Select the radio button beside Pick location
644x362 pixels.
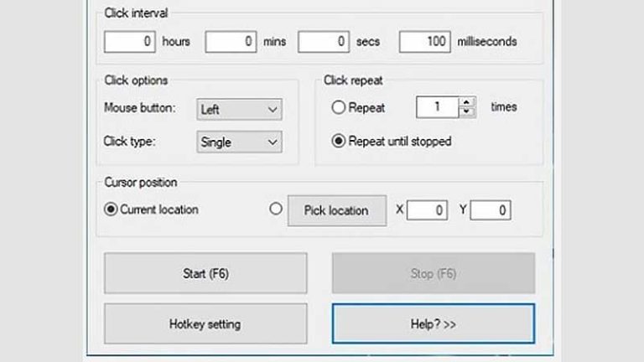point(276,209)
